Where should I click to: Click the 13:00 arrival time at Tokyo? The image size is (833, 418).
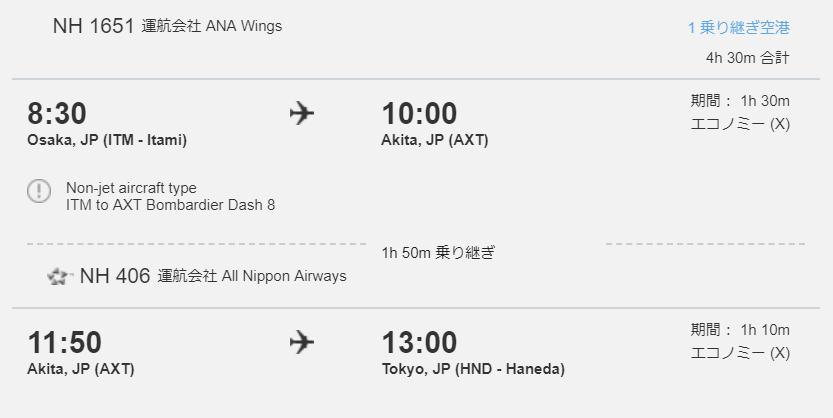coord(419,343)
